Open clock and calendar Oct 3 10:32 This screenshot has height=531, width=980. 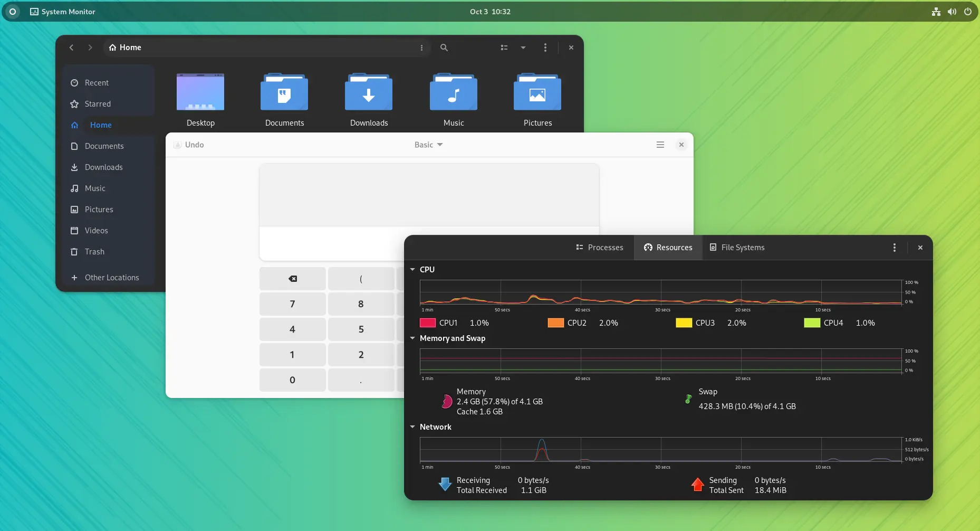(x=490, y=12)
